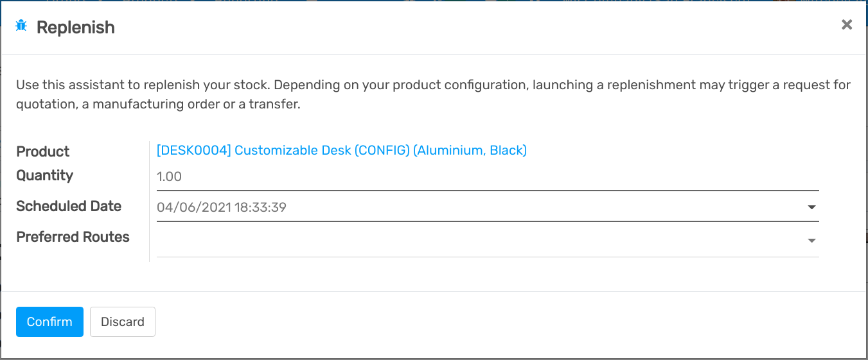Viewport: 868px width, 360px height.
Task: Click the "(Aluminium, Black)" variant text
Action: (470, 150)
